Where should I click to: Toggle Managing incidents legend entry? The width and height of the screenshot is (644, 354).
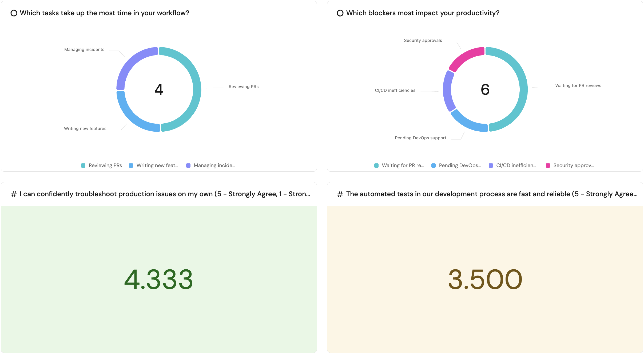click(x=211, y=166)
